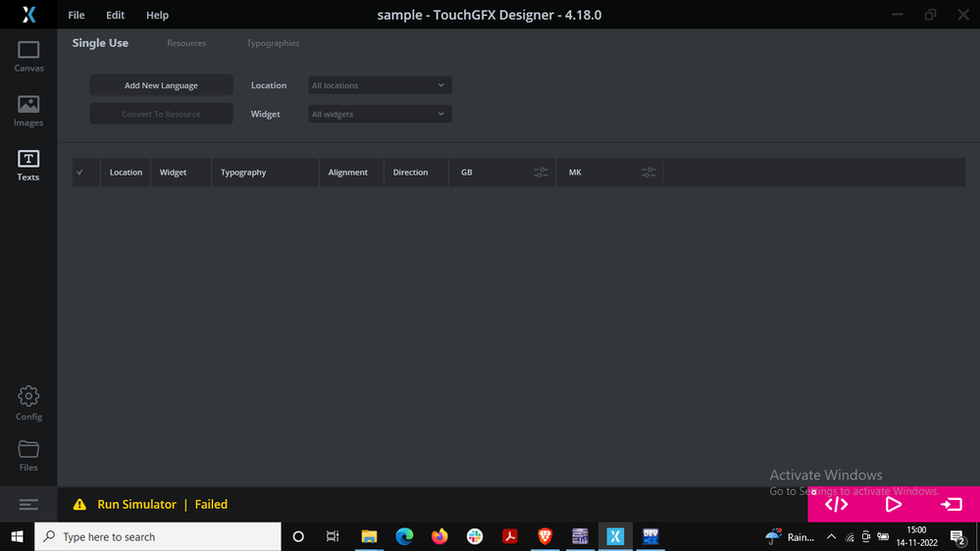980x551 pixels.
Task: Click the yellow warning triangle icon
Action: (79, 504)
